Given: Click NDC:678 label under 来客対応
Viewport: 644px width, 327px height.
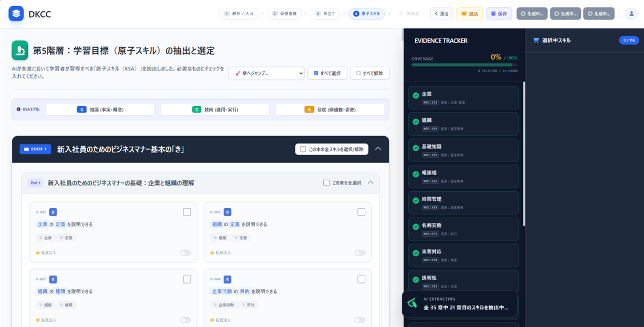Looking at the screenshot, I should 430,260.
